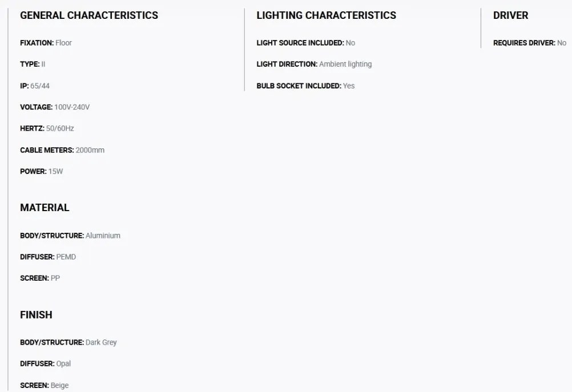This screenshot has height=392, width=572.
Task: Click the Light Source Included: No line
Action: [306, 43]
